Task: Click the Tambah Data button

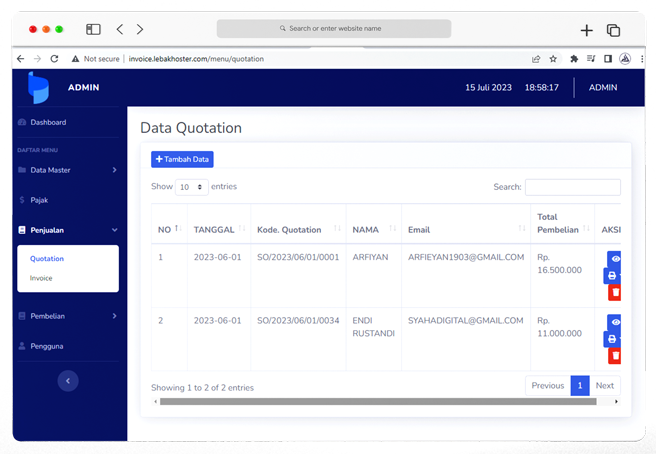Action: (x=182, y=159)
